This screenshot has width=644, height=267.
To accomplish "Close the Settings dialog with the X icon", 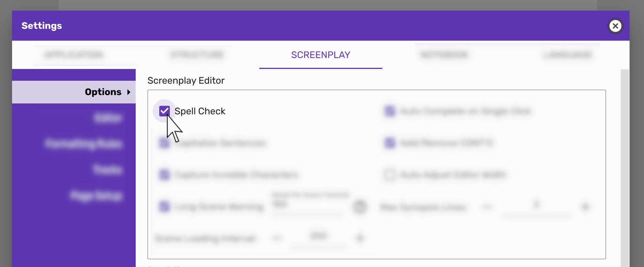I will pos(615,26).
